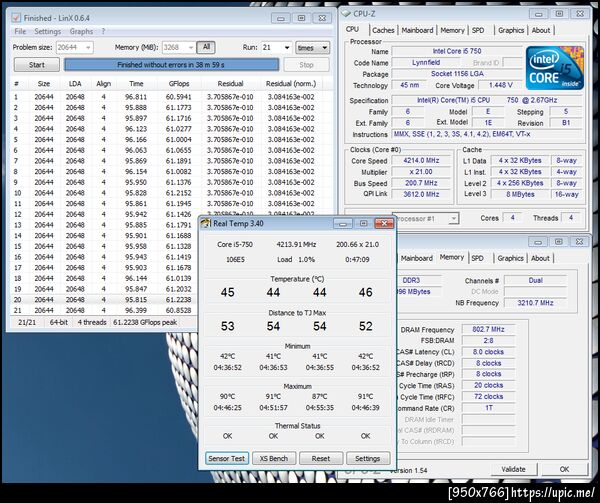The image size is (600, 503).
Task: Click the LinX title bar app icon
Action: click(x=16, y=18)
